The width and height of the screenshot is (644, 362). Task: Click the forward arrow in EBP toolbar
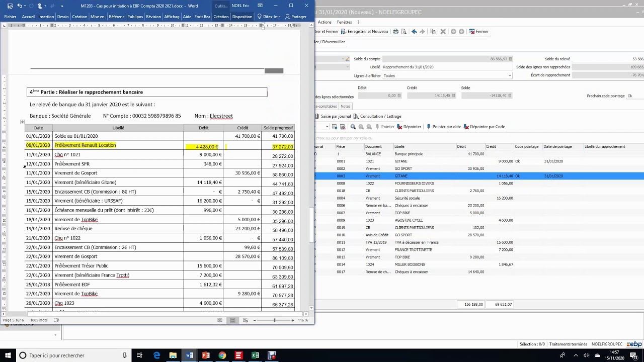tap(422, 32)
